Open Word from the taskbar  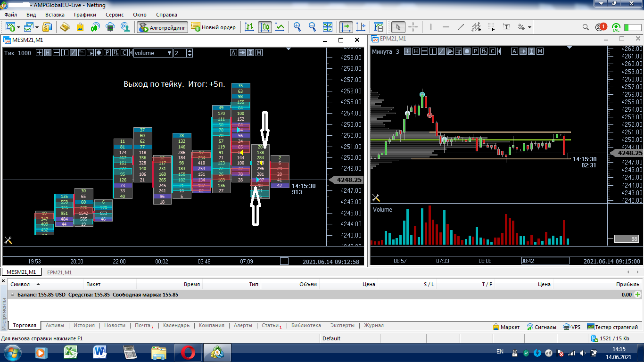click(x=100, y=353)
